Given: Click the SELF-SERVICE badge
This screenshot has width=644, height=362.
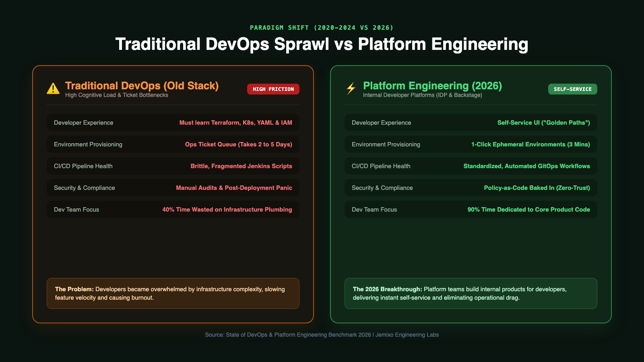Looking at the screenshot, I should (572, 89).
